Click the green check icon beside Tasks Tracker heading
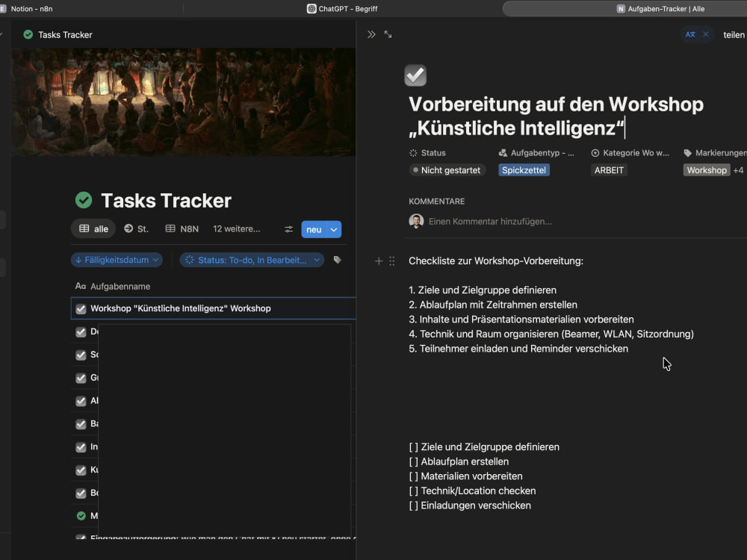The height and width of the screenshot is (560, 747). pos(84,200)
